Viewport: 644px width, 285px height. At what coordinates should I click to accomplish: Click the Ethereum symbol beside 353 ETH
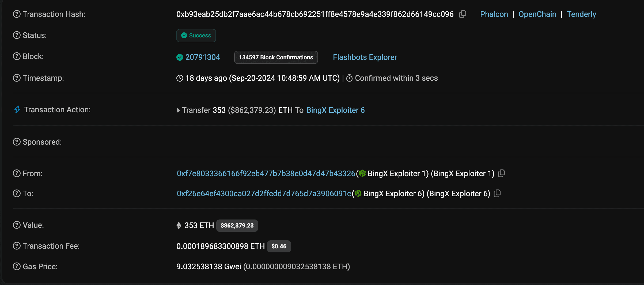pos(179,225)
